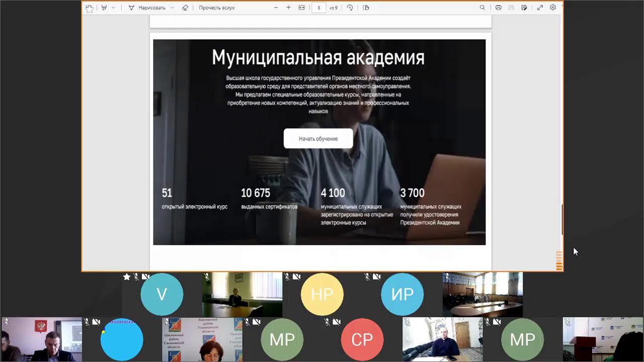Open PDF settings gear icon

pyautogui.click(x=553, y=8)
